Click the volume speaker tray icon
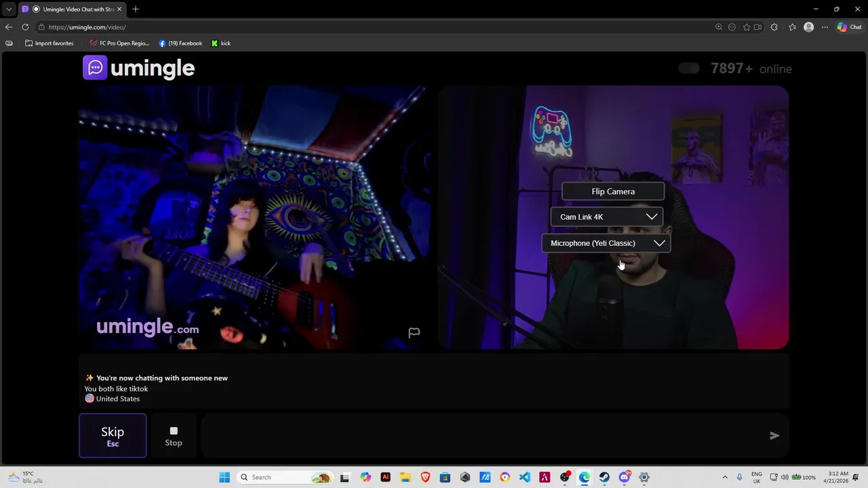868x488 pixels. [785, 477]
